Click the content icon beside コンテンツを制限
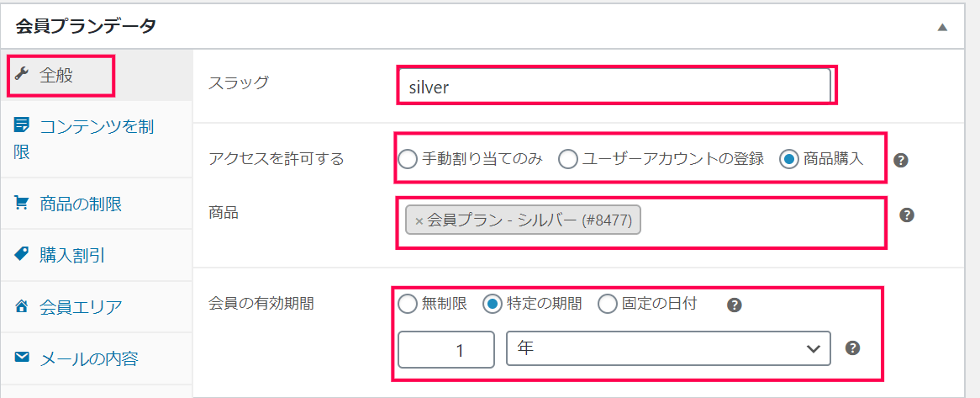This screenshot has width=980, height=398. click(x=21, y=125)
